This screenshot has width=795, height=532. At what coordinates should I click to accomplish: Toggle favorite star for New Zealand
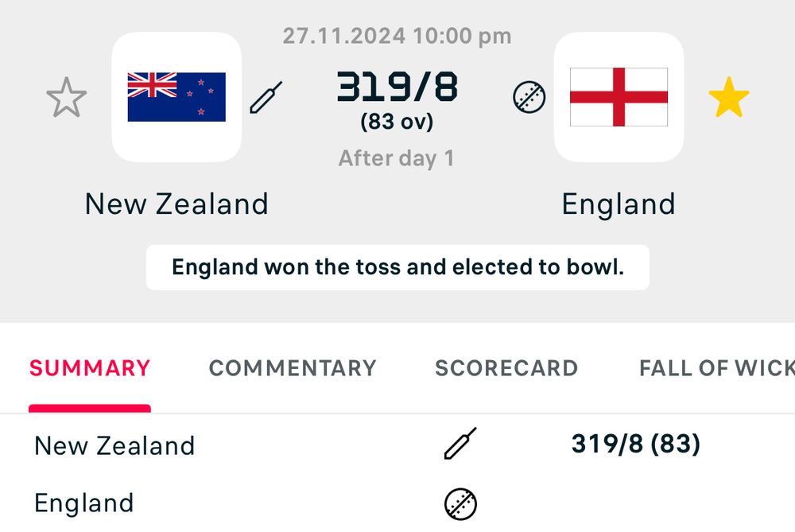tap(66, 98)
